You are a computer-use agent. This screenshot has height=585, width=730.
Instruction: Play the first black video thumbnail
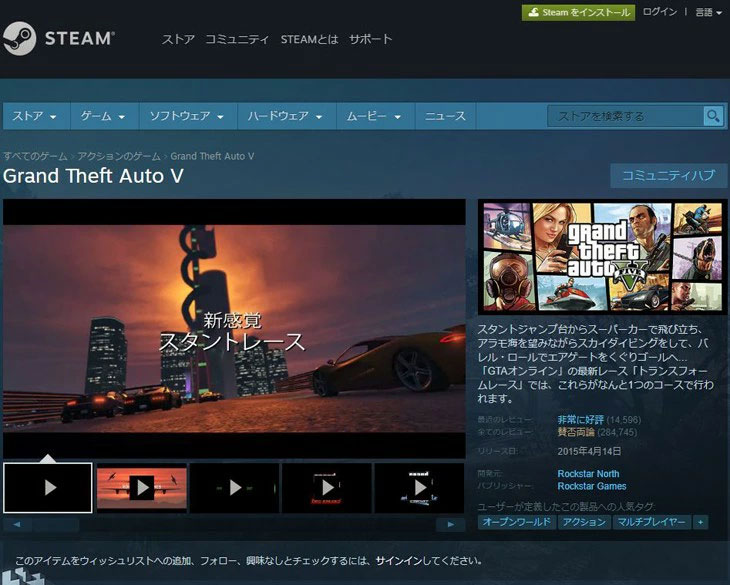tap(48, 488)
